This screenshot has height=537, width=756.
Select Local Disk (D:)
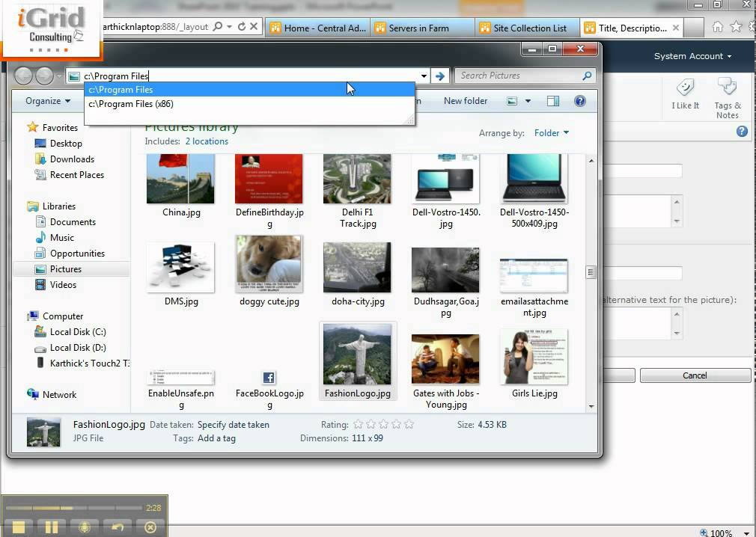click(x=78, y=348)
